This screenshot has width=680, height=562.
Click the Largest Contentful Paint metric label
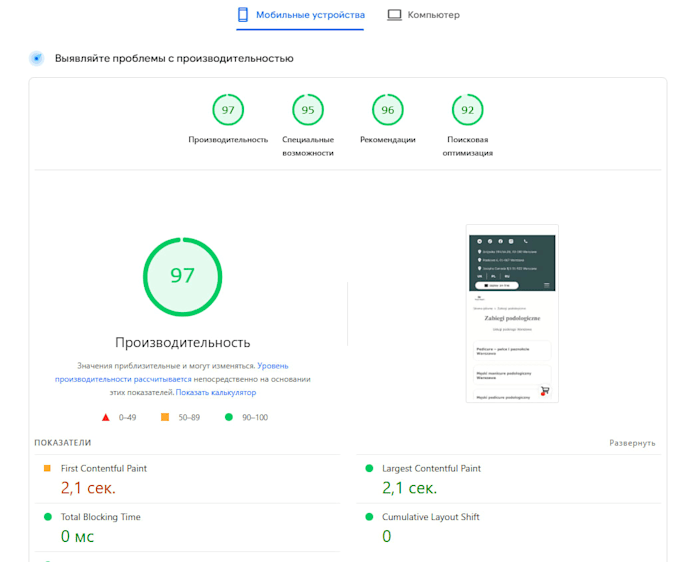431,468
